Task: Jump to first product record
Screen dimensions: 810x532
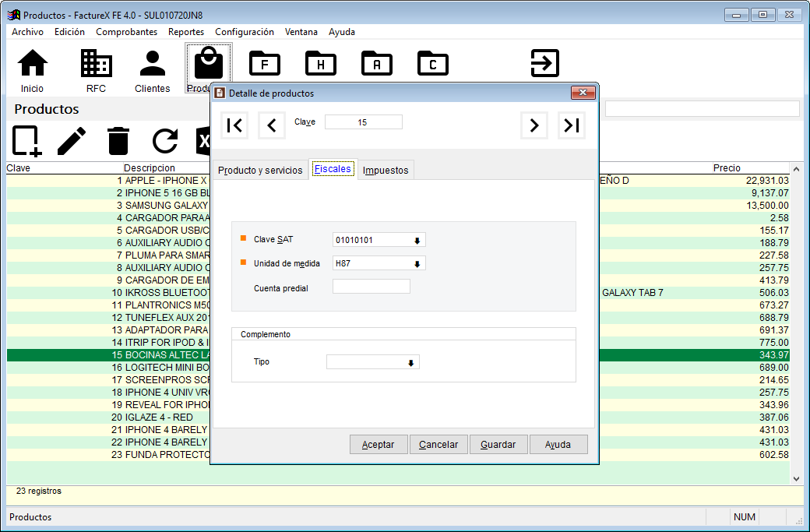Action: pos(234,125)
